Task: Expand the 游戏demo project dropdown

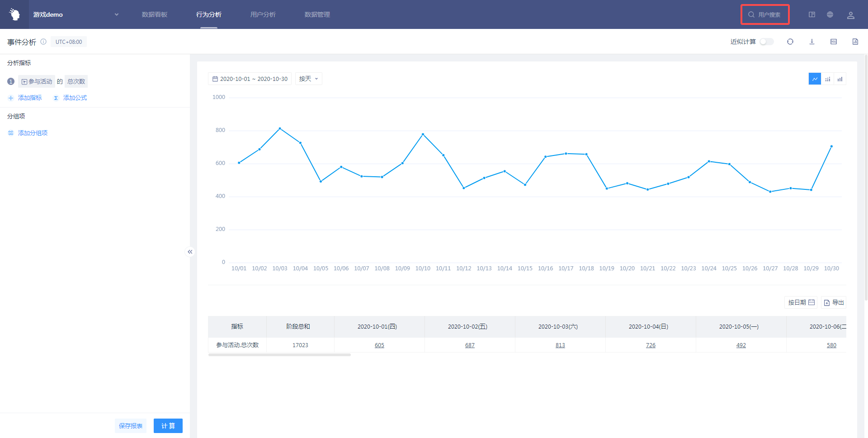Action: click(x=116, y=14)
